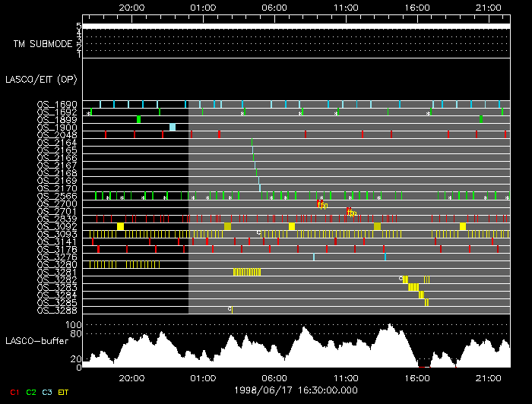Viewport: 532px width, 404px height.
Task: Click the yellow block in row OS_3285
Action: coord(426,302)
